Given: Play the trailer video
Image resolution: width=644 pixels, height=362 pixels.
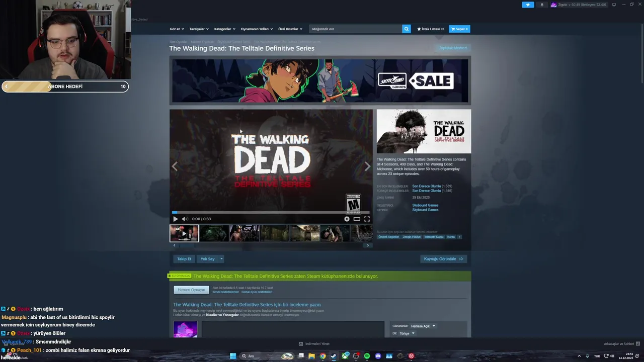Looking at the screenshot, I should [x=175, y=219].
